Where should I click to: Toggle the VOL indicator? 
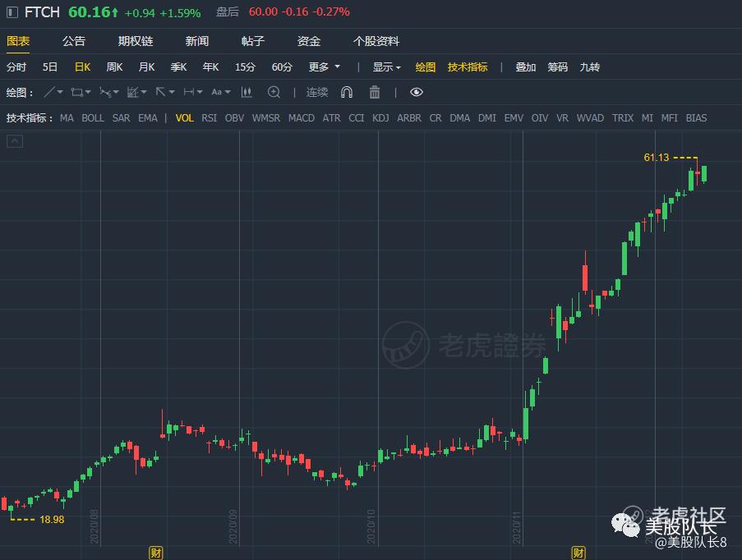(x=185, y=117)
